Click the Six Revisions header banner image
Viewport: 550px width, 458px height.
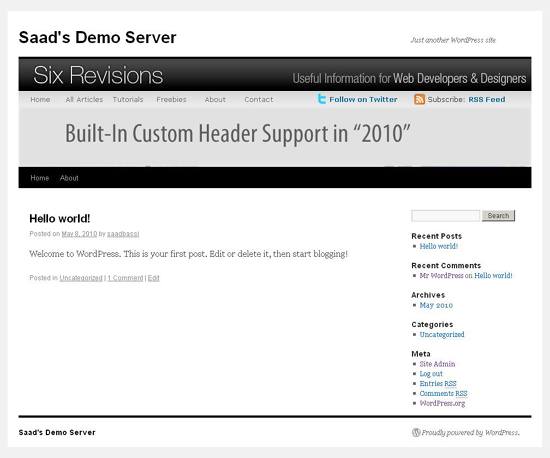tap(275, 112)
